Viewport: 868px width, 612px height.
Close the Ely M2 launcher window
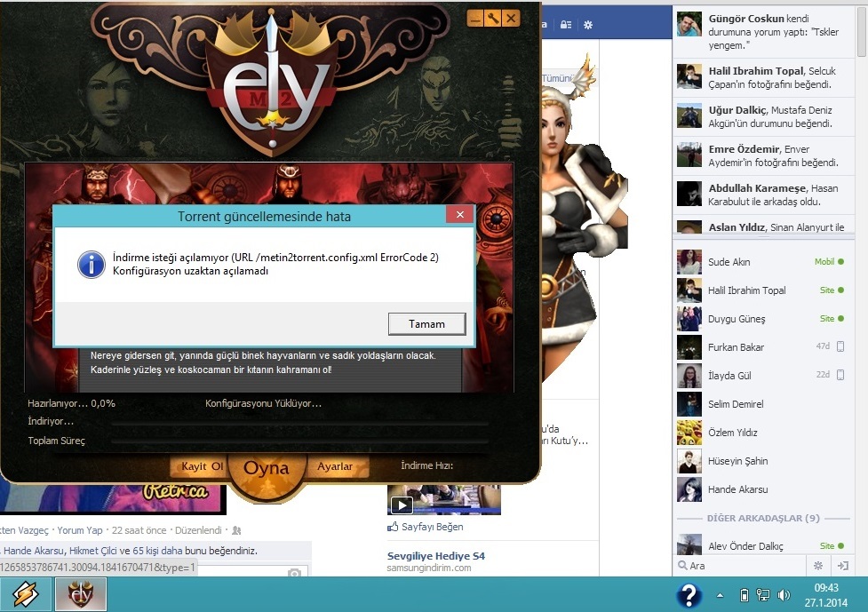[511, 19]
